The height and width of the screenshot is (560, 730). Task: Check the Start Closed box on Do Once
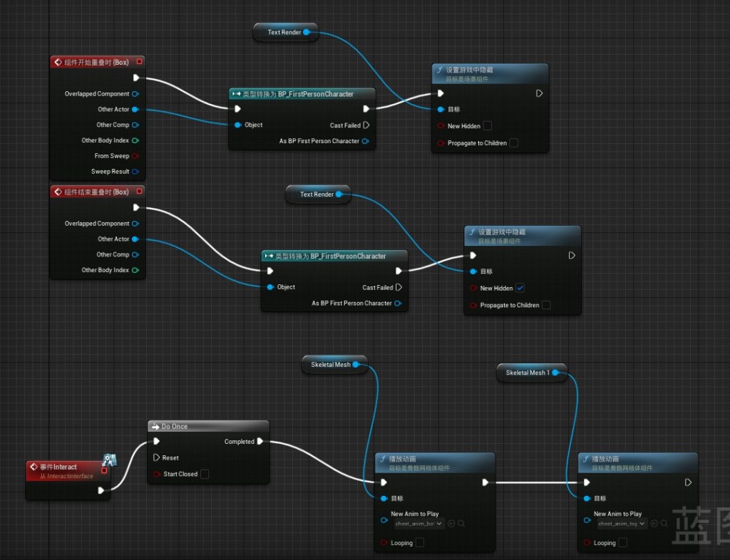coord(205,474)
